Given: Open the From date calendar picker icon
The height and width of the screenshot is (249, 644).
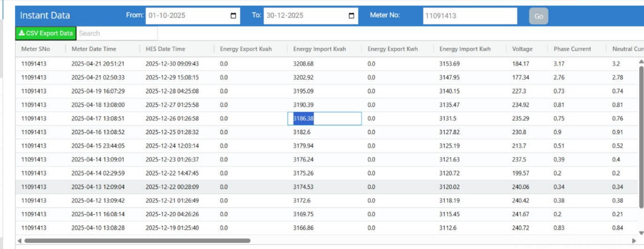Looking at the screenshot, I should (x=234, y=15).
